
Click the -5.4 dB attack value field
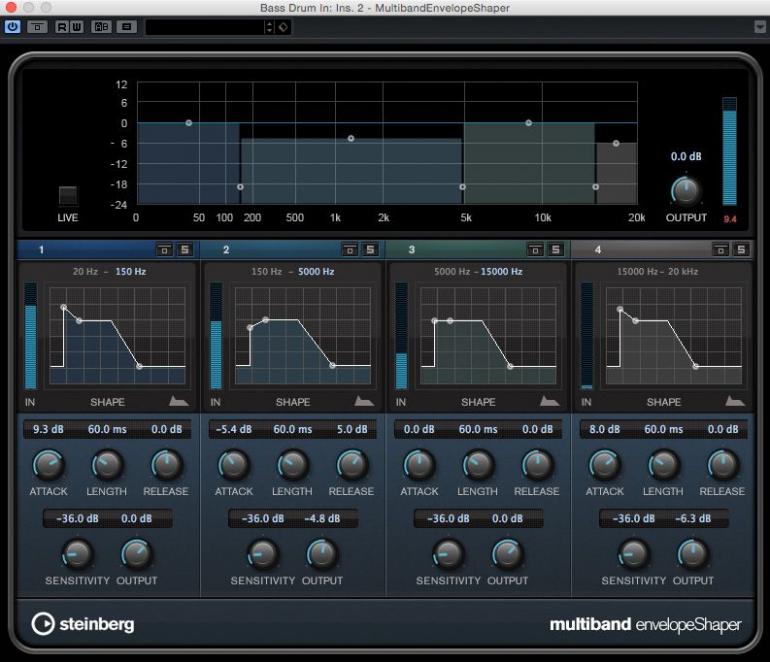234,429
